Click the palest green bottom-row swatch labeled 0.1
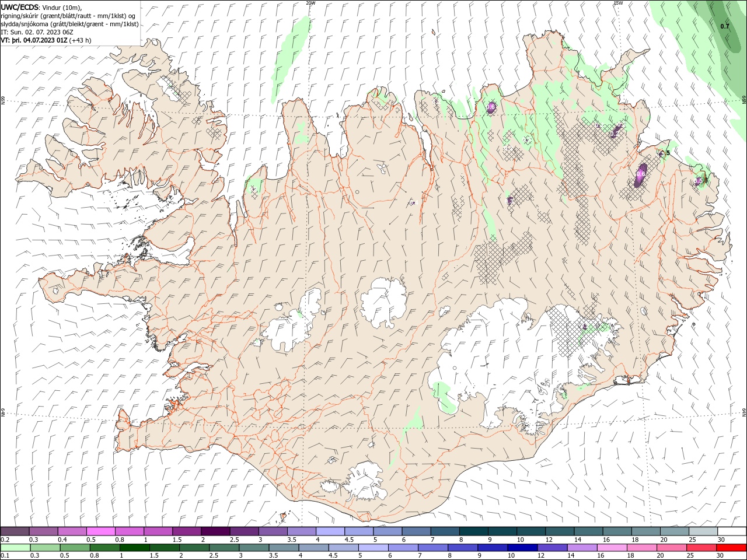This screenshot has width=747, height=560. 15,548
